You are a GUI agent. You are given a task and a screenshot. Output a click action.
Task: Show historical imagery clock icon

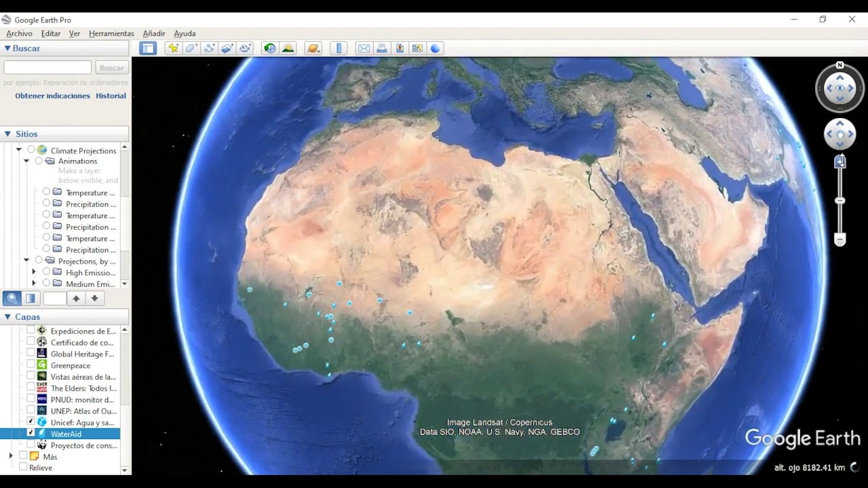click(x=271, y=48)
